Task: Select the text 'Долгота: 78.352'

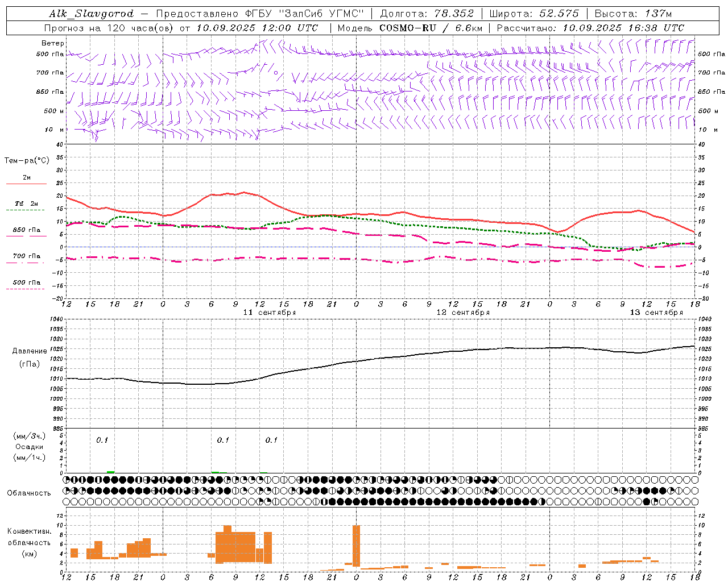Action: (x=427, y=14)
